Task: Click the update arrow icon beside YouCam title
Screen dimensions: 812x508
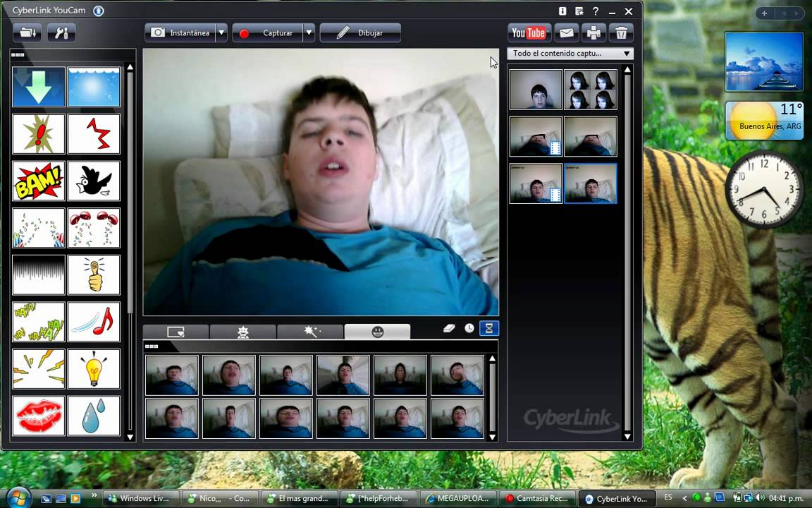Action: click(x=99, y=11)
